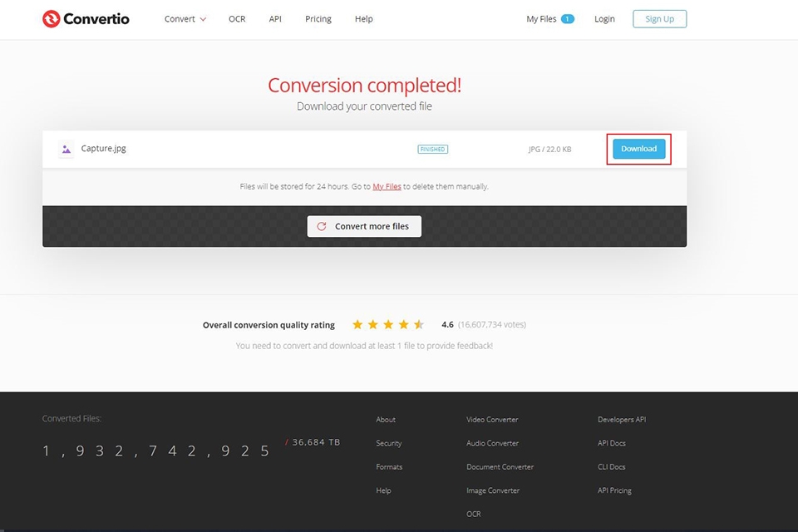The height and width of the screenshot is (532, 798).
Task: Open the OCR page from top navigation
Action: coord(237,19)
